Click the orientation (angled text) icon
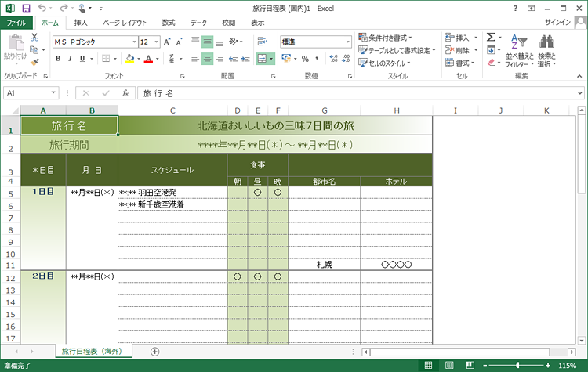Screen dimensions: 588x372 (x=234, y=42)
